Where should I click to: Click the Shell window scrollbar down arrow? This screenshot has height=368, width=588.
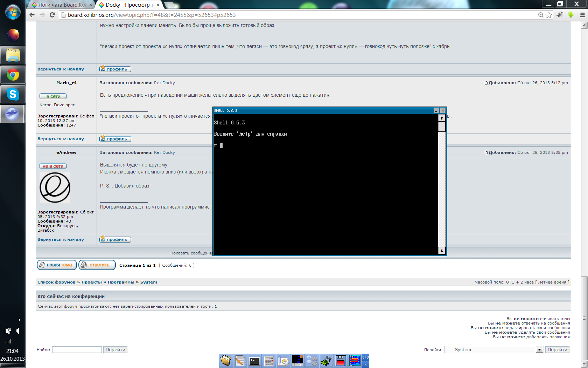click(442, 251)
